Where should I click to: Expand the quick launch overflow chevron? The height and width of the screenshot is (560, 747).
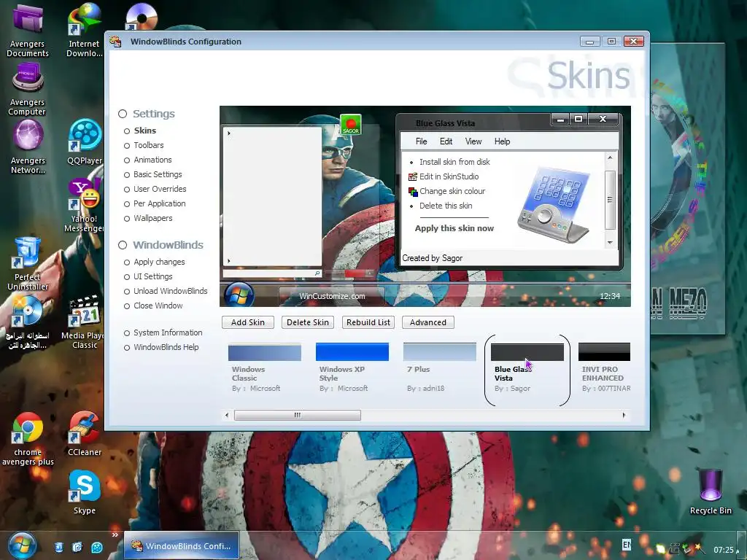[x=115, y=535]
